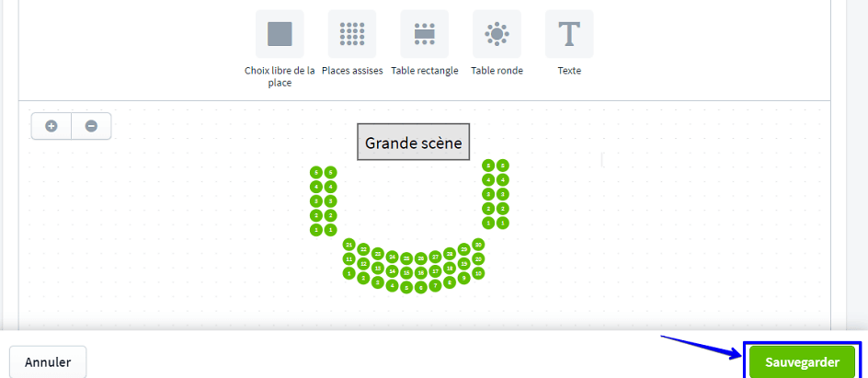Select the Places assises seating tool
868x378 pixels.
(351, 35)
